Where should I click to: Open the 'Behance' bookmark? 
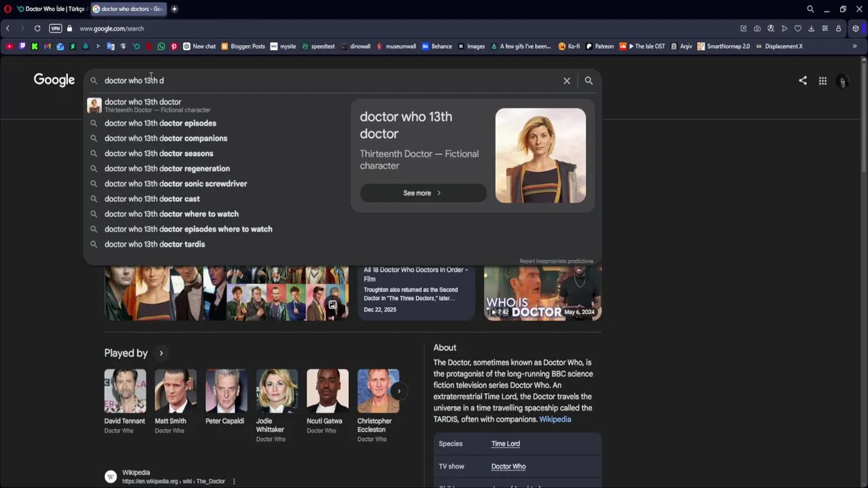click(437, 46)
